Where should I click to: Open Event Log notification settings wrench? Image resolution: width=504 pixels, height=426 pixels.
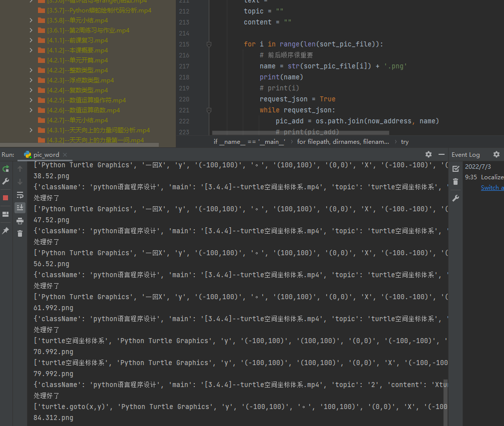[456, 198]
